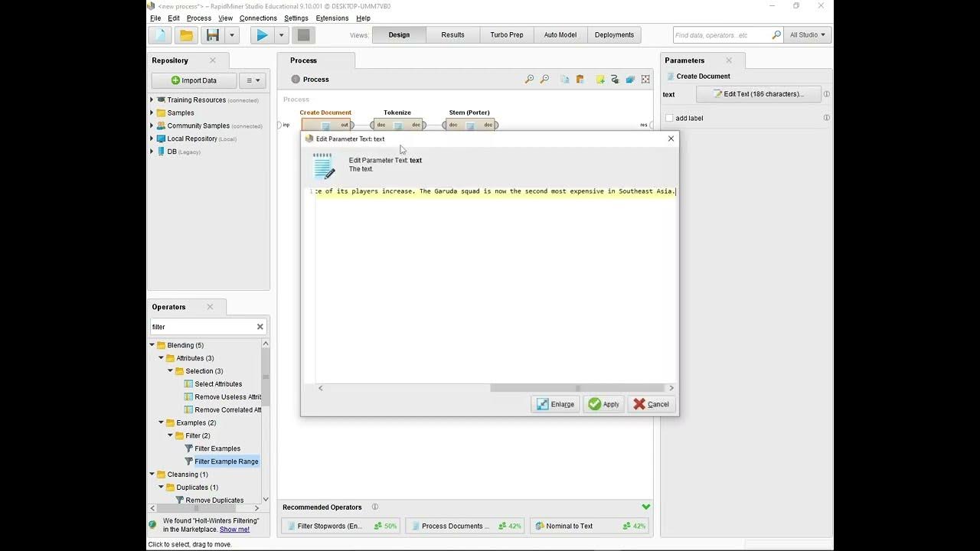
Task: Switch to the Turbo Prep view
Action: [507, 34]
